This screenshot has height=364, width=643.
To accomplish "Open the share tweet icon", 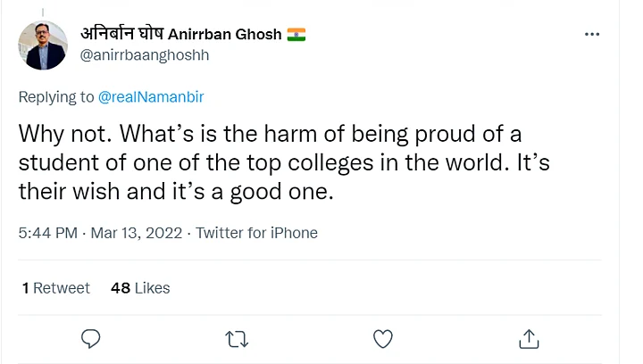I will 529,338.
